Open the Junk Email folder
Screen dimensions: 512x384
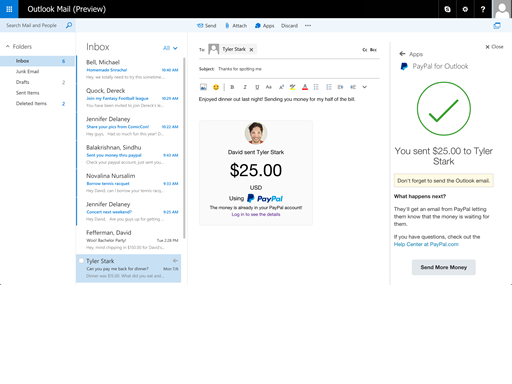(x=37, y=71)
